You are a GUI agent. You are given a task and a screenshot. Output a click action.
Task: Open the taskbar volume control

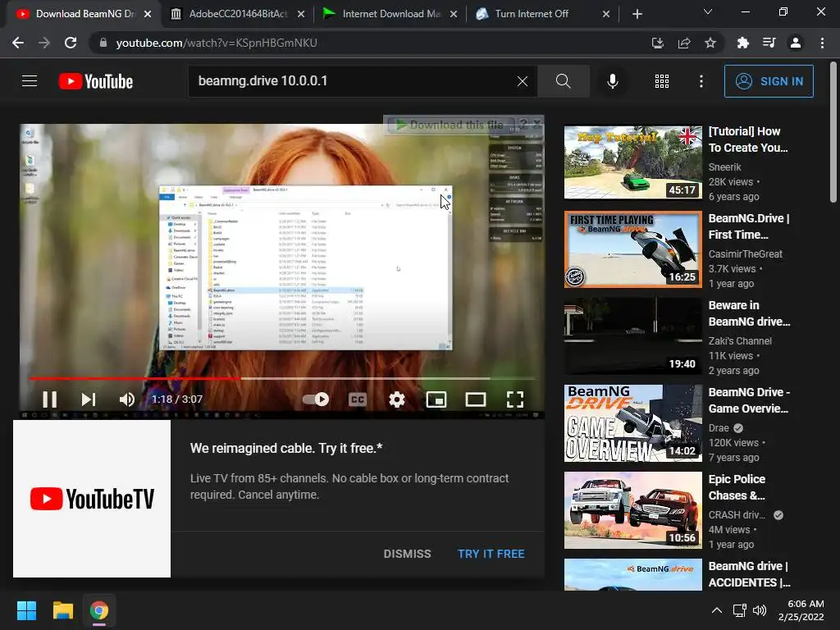click(760, 610)
